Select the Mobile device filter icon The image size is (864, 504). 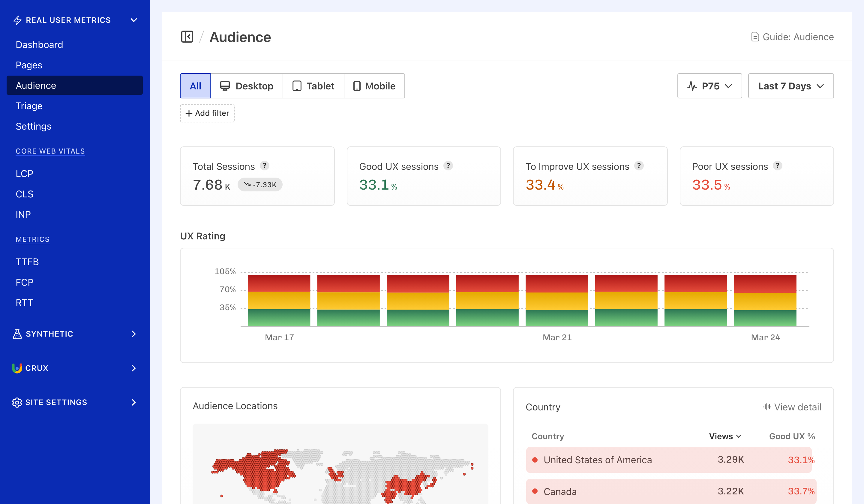coord(358,86)
